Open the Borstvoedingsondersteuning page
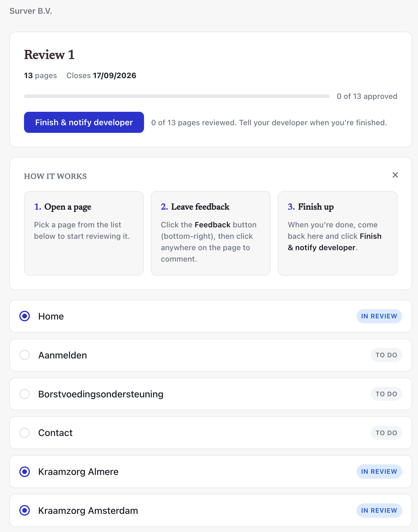418x532 pixels. pos(101,394)
